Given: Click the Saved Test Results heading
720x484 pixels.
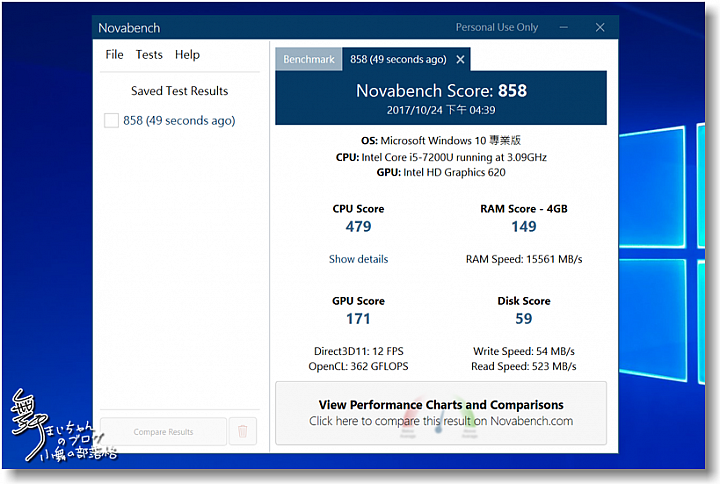Looking at the screenshot, I should point(180,91).
